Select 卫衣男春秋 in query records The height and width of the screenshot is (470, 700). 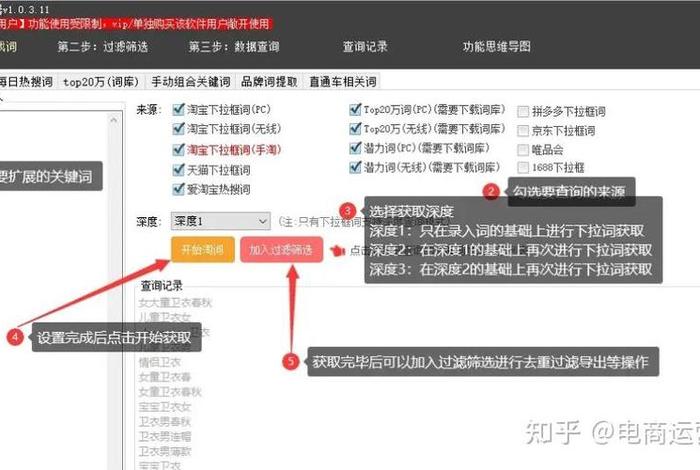pyautogui.click(x=165, y=421)
